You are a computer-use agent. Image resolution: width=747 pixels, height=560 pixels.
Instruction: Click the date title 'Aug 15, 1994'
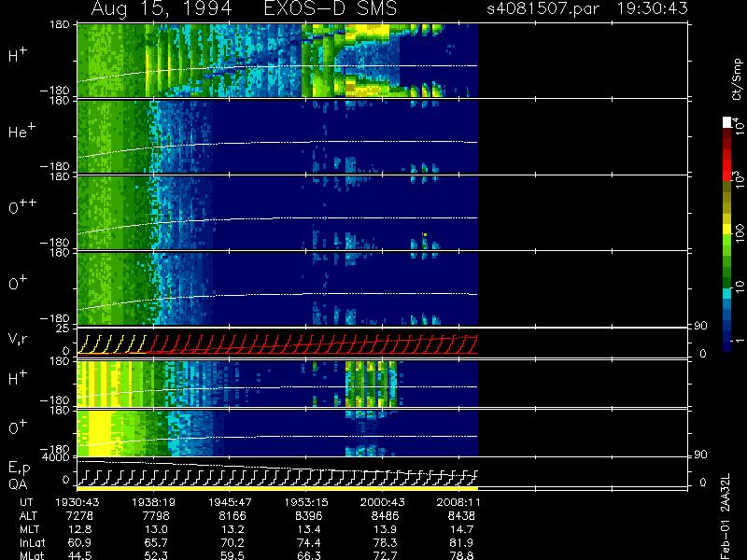coord(162,8)
